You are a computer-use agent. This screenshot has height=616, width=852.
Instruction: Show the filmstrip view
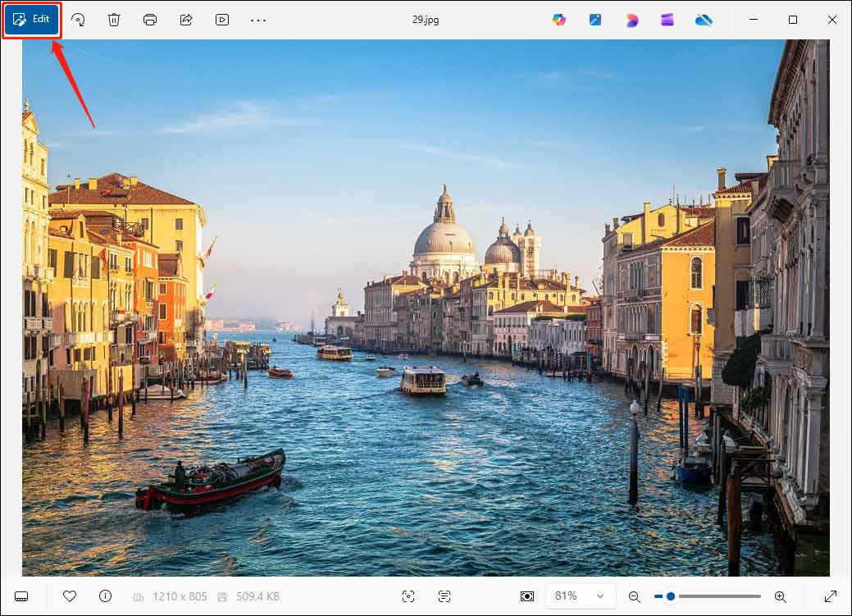[x=21, y=596]
